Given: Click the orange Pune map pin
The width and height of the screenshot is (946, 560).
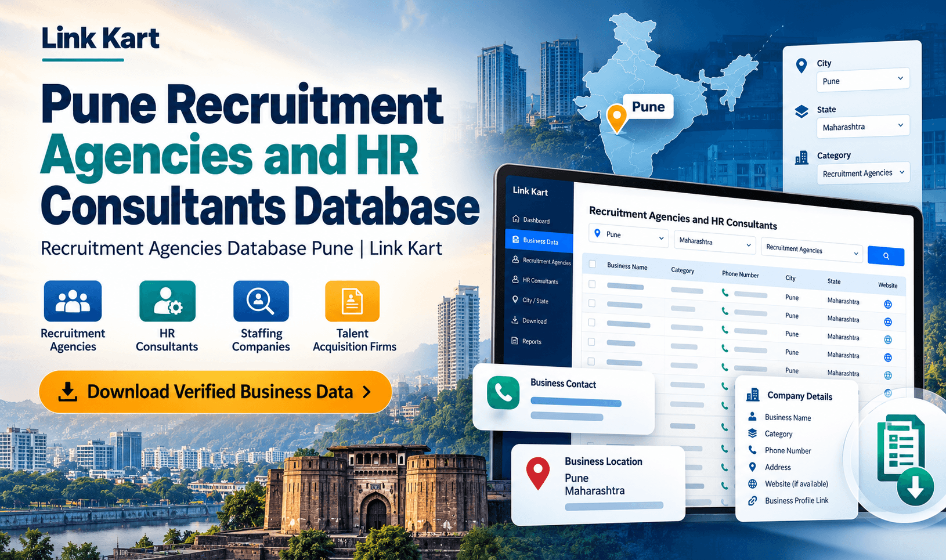Looking at the screenshot, I should [x=616, y=118].
